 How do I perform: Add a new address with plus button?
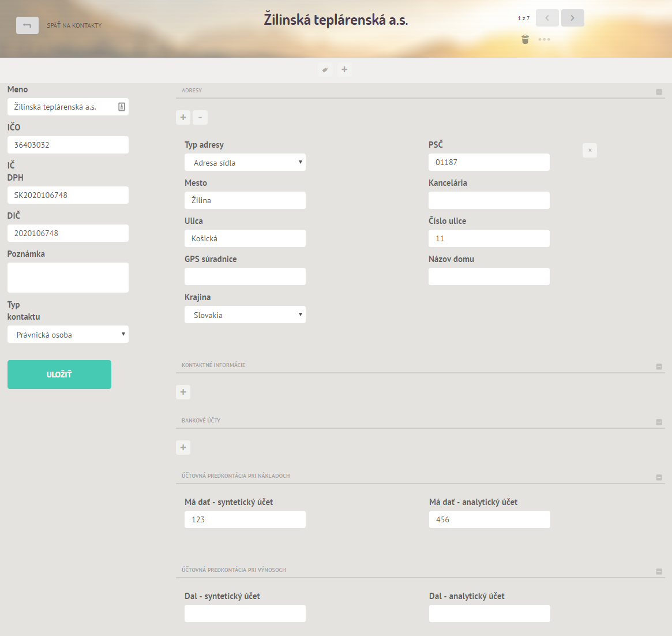183,117
